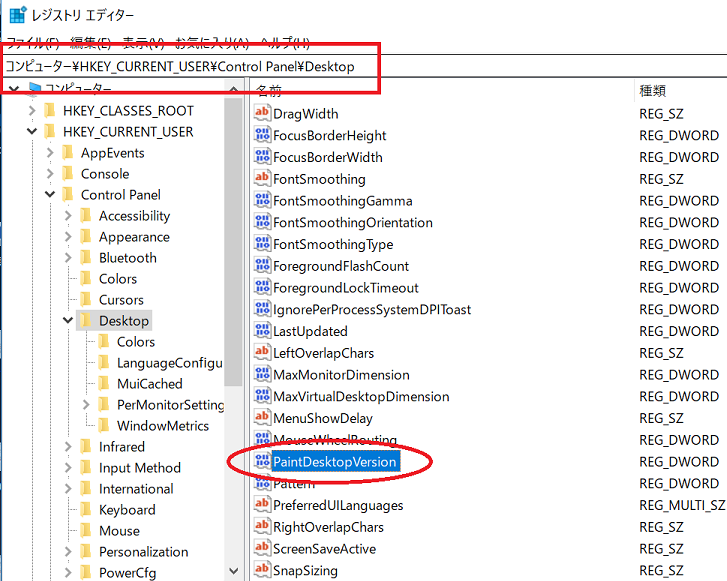
Task: Select the LastUpdated value name
Action: click(310, 331)
